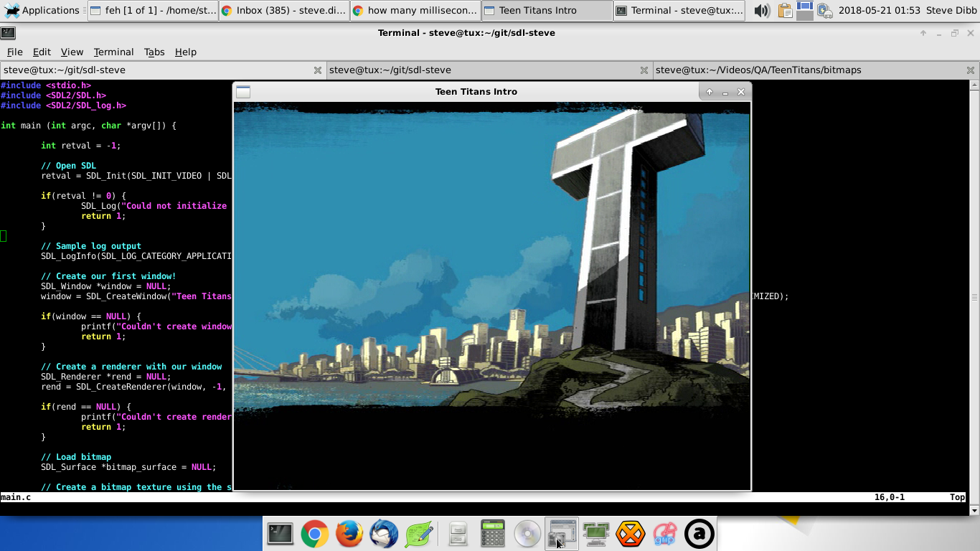This screenshot has height=551, width=980.
Task: Open the Edit menu
Action: pyautogui.click(x=42, y=52)
